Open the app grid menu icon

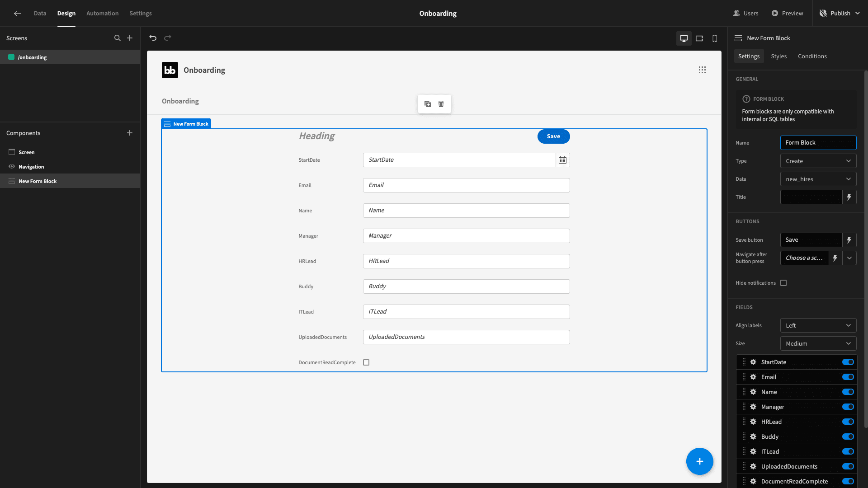pyautogui.click(x=702, y=70)
